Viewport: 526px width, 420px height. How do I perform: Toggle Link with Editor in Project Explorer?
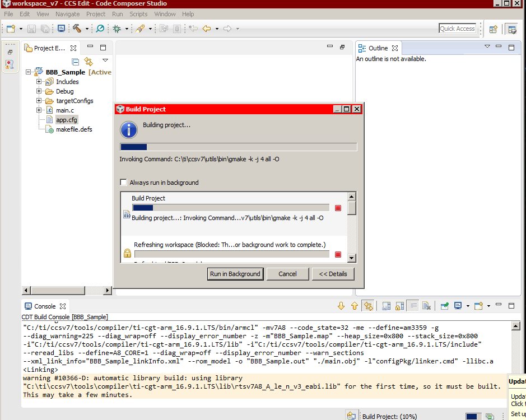[x=89, y=62]
